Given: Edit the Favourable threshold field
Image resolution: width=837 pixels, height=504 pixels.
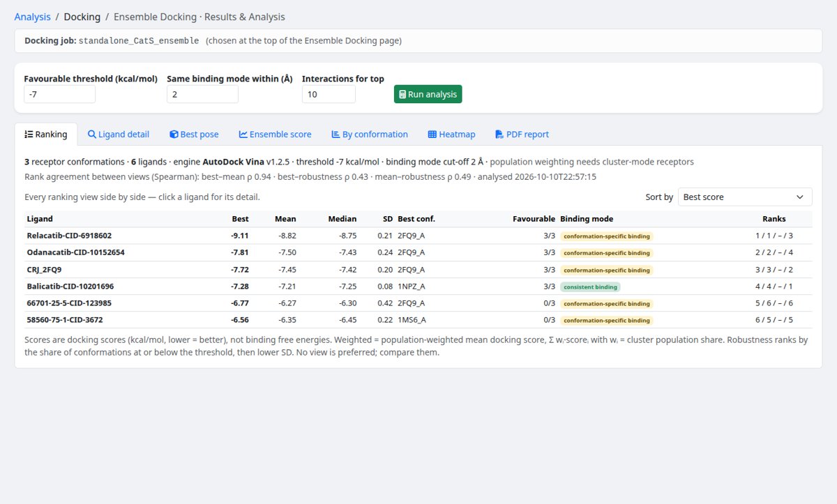Looking at the screenshot, I should 59,94.
